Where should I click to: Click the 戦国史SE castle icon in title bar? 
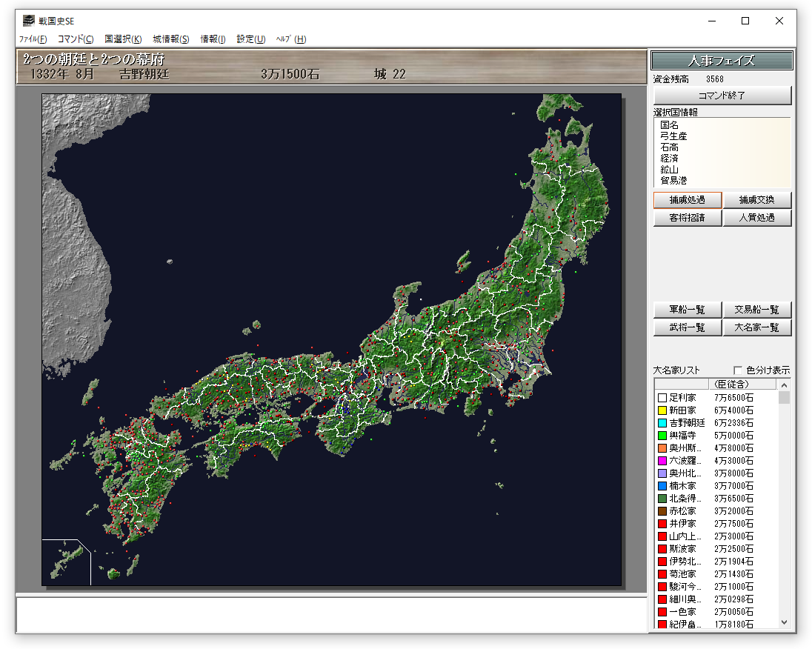coord(29,21)
